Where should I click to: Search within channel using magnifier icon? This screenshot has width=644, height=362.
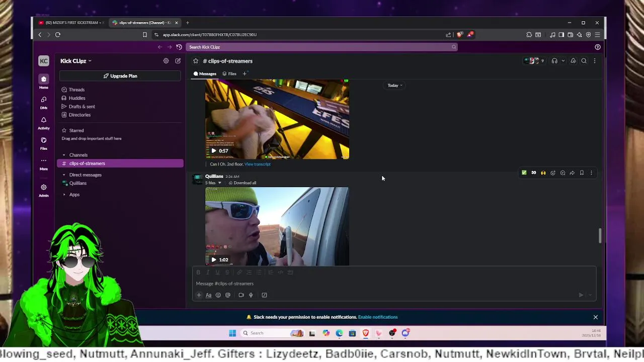pos(584,61)
